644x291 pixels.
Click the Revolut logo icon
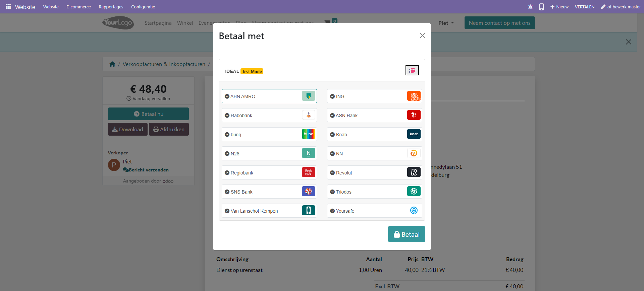pos(414,172)
